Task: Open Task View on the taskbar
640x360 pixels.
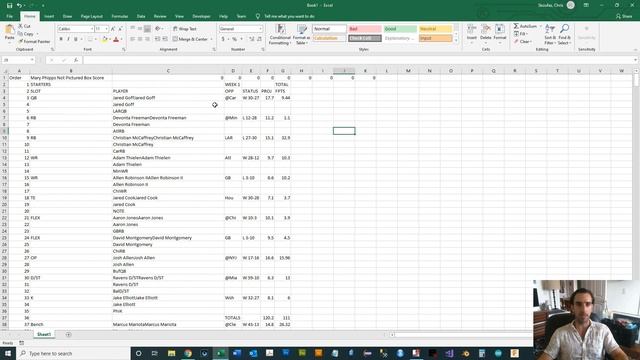Action: pyautogui.click(x=155, y=353)
